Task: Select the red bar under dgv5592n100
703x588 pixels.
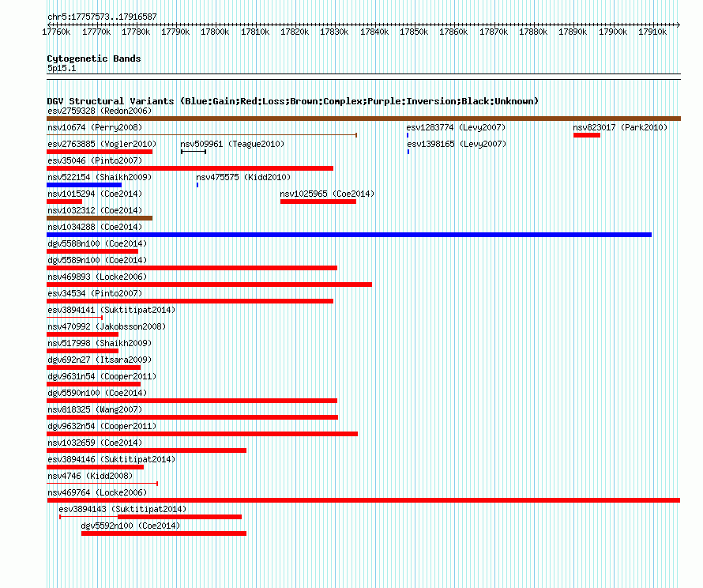Action: (164, 533)
